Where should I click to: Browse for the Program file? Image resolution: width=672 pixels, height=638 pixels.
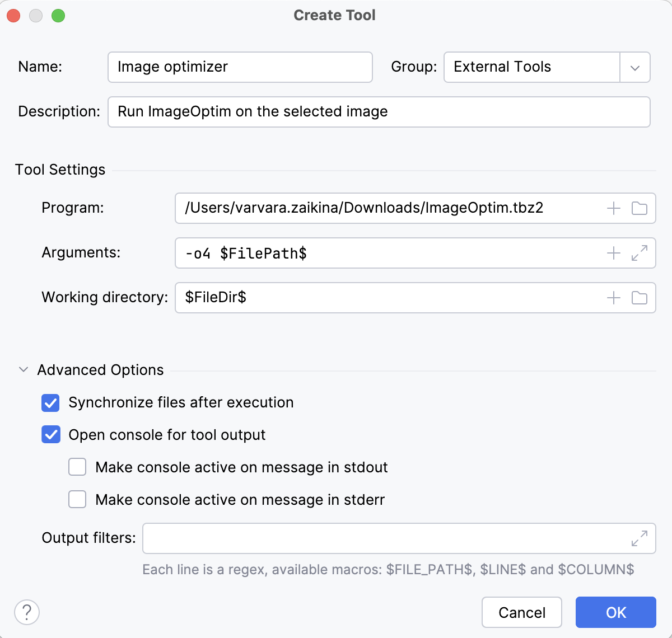point(639,208)
